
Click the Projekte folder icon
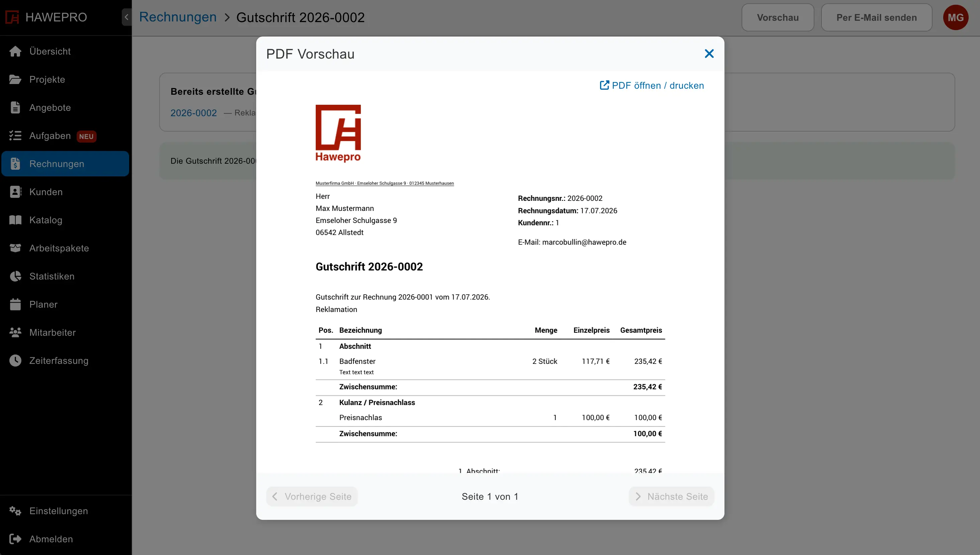tap(15, 79)
